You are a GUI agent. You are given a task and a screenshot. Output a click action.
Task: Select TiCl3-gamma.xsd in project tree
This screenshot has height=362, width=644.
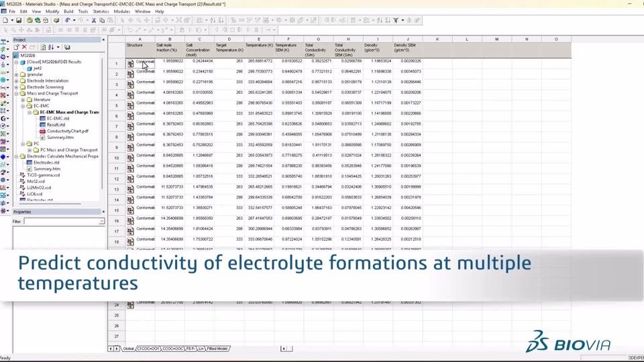(x=43, y=175)
